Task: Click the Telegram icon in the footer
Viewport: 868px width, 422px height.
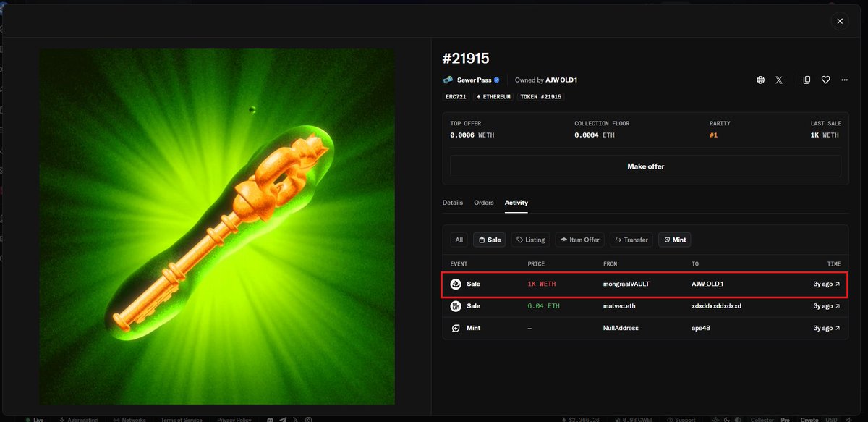Action: point(283,420)
